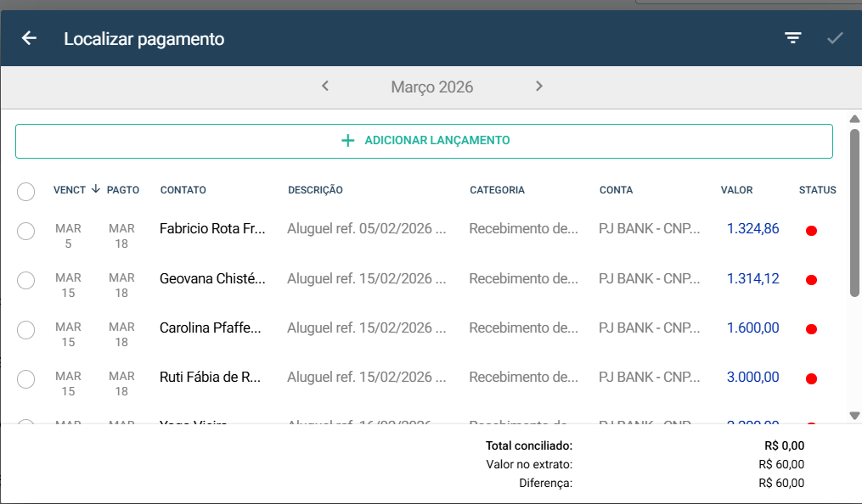
Task: Click Ruti Fábia's MAR 18 paid date
Action: (x=121, y=384)
